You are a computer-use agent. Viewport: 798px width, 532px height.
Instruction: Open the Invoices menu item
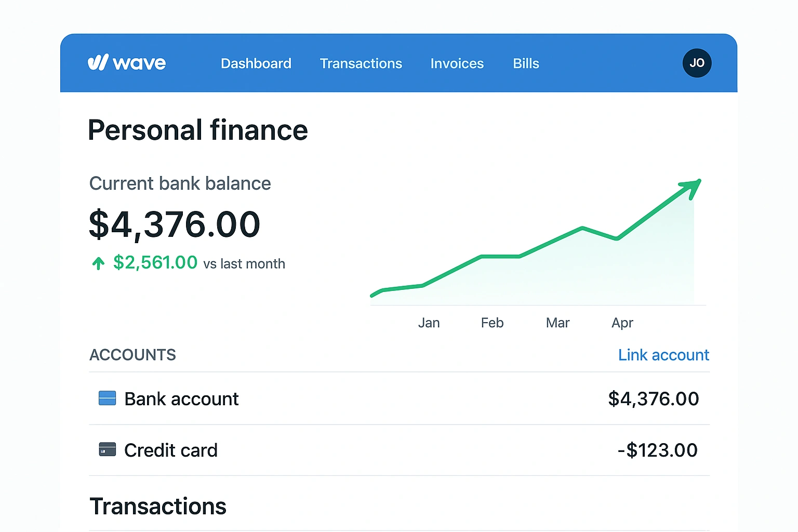[457, 63]
